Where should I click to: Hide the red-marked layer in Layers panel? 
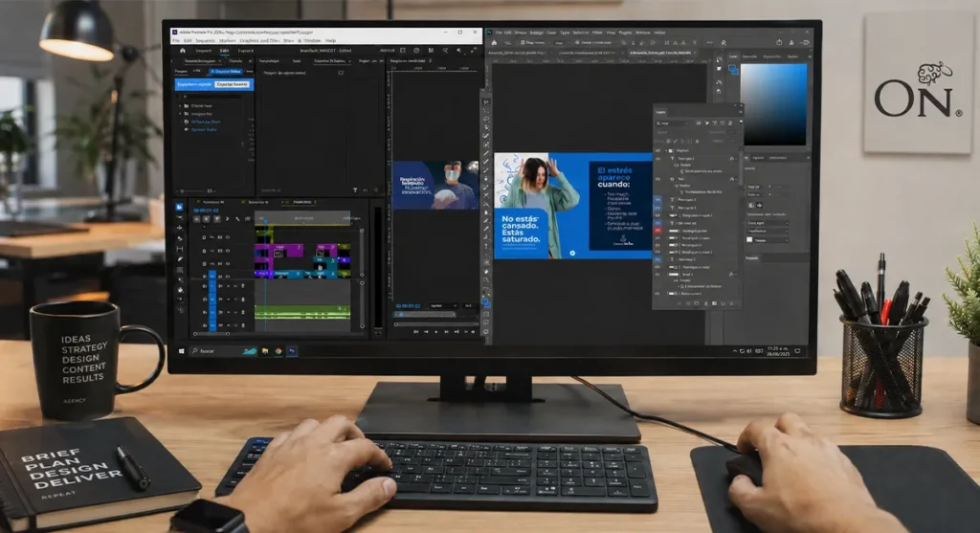657,231
